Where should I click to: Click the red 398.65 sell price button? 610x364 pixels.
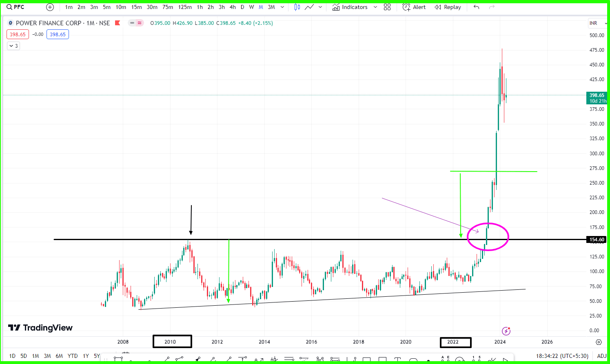point(18,35)
